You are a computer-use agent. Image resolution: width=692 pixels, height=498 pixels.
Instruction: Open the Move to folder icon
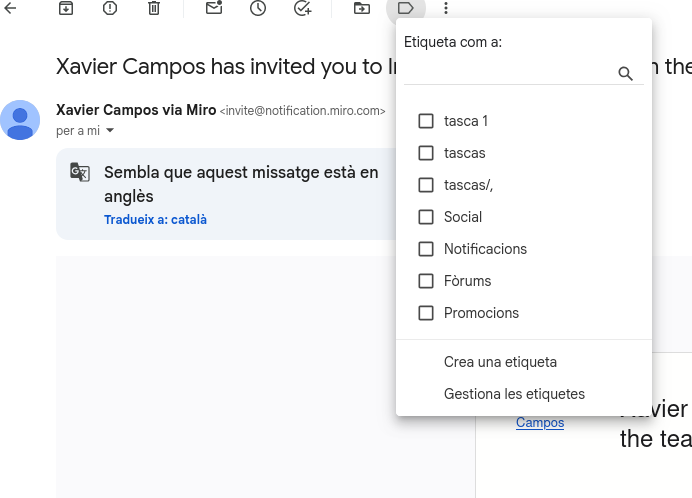pos(362,8)
